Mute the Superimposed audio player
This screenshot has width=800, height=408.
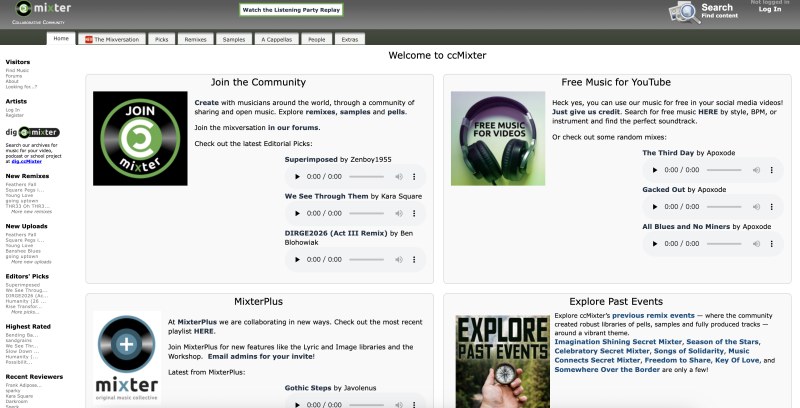coord(399,176)
